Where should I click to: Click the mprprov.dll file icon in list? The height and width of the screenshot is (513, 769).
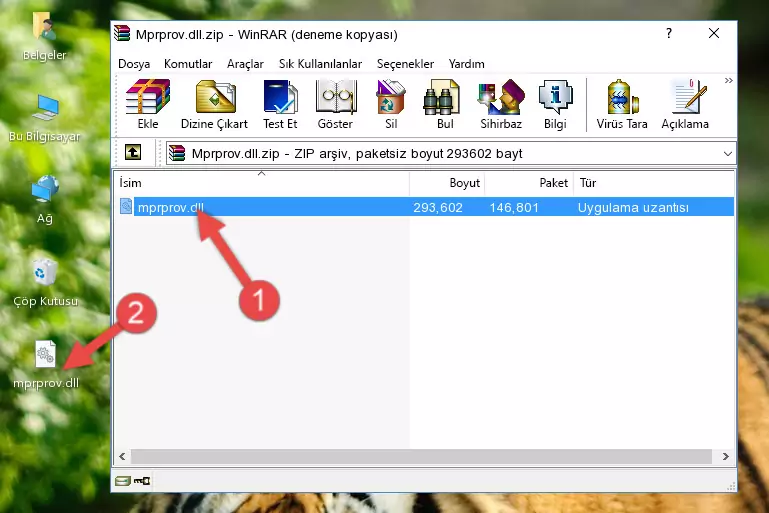pos(126,206)
